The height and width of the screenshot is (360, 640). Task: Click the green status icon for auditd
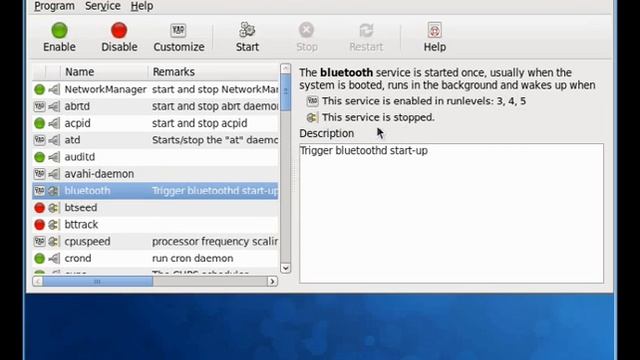[x=40, y=157]
